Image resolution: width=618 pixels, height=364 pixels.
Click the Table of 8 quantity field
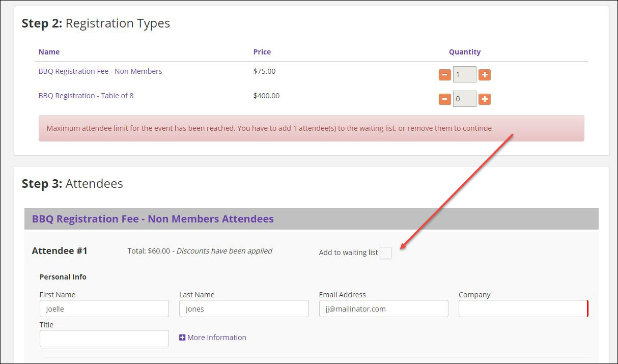click(x=464, y=99)
